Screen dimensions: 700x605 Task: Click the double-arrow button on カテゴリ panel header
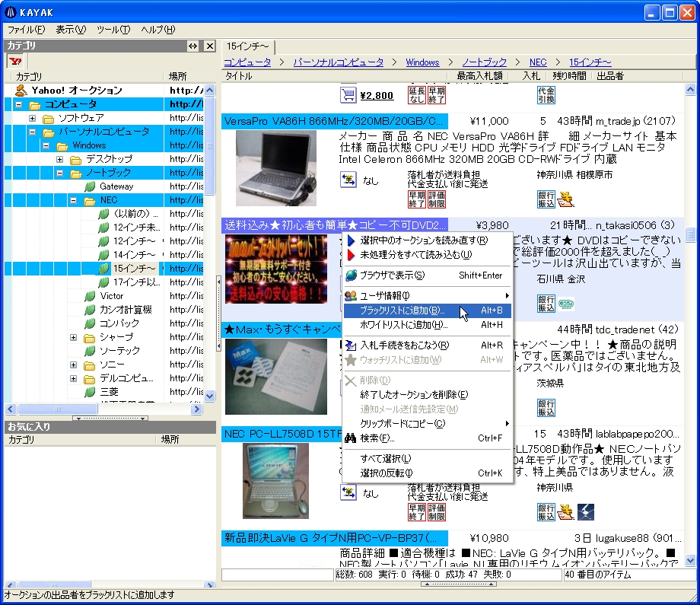(x=192, y=46)
